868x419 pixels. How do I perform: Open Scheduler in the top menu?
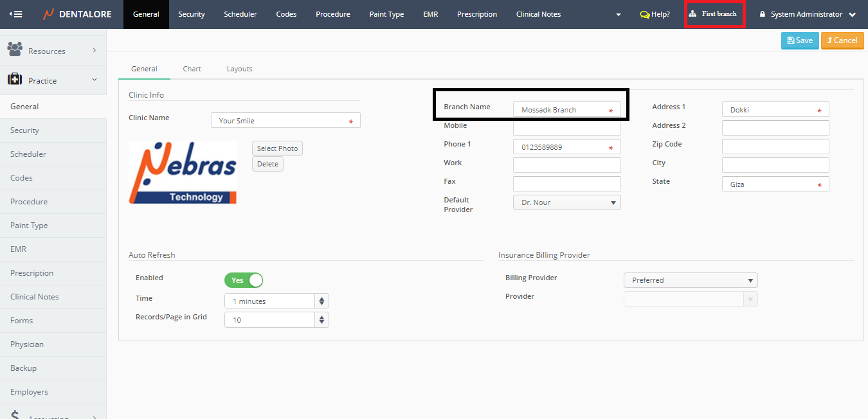(240, 14)
